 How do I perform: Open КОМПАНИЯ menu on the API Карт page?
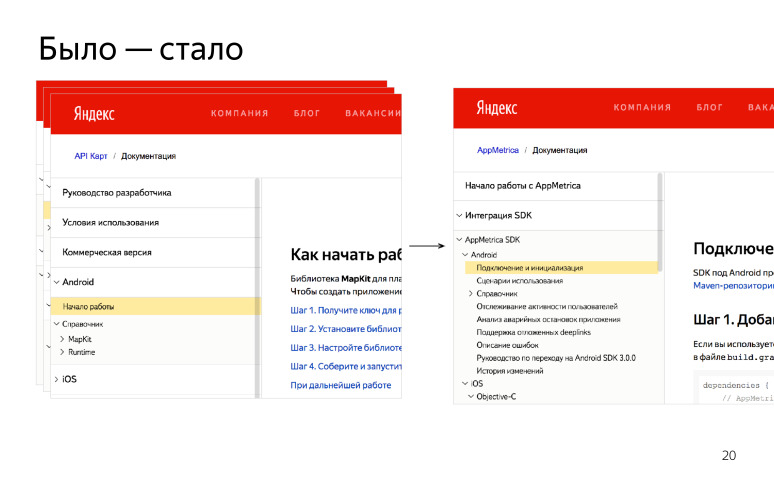(239, 113)
